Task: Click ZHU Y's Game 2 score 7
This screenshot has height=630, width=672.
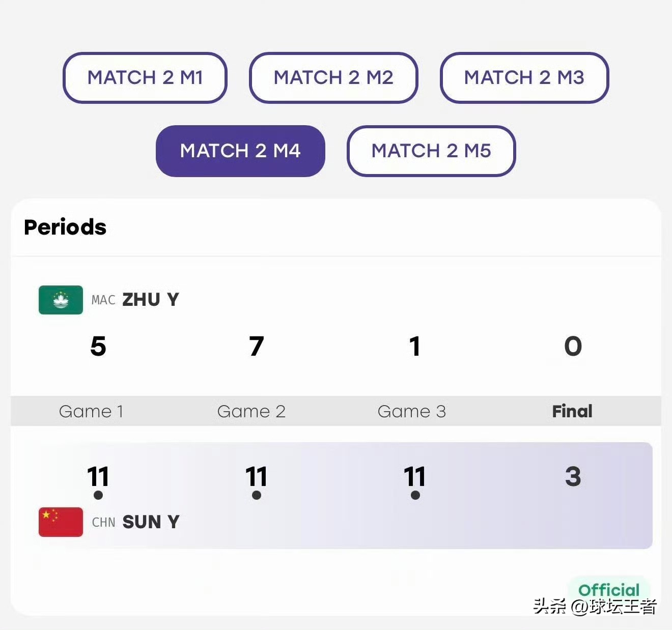Action: click(257, 347)
